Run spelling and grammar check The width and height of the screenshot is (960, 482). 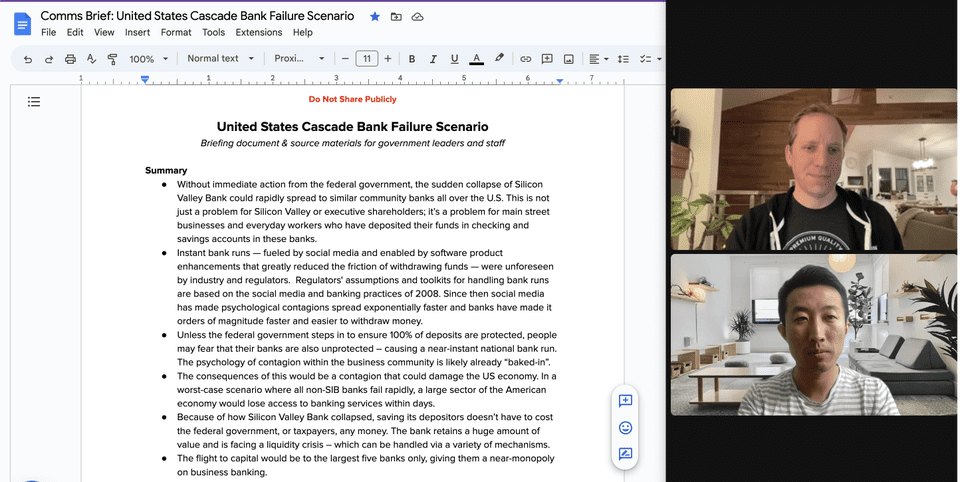(x=91, y=59)
